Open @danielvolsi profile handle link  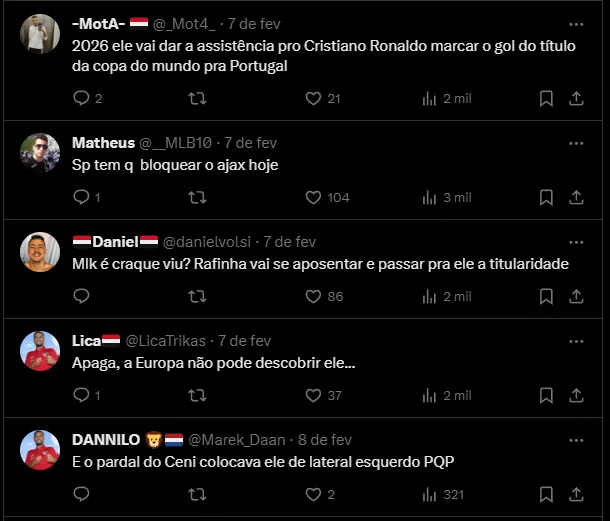[207, 241]
